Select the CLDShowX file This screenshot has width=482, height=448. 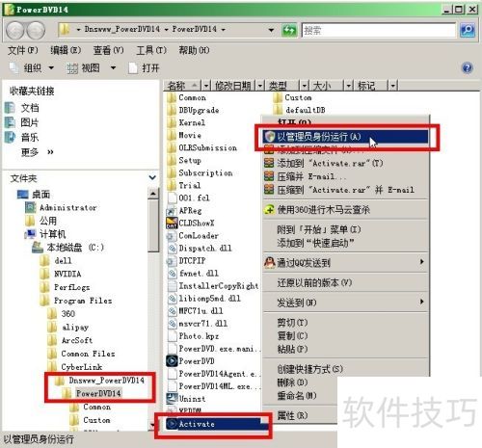tap(191, 223)
